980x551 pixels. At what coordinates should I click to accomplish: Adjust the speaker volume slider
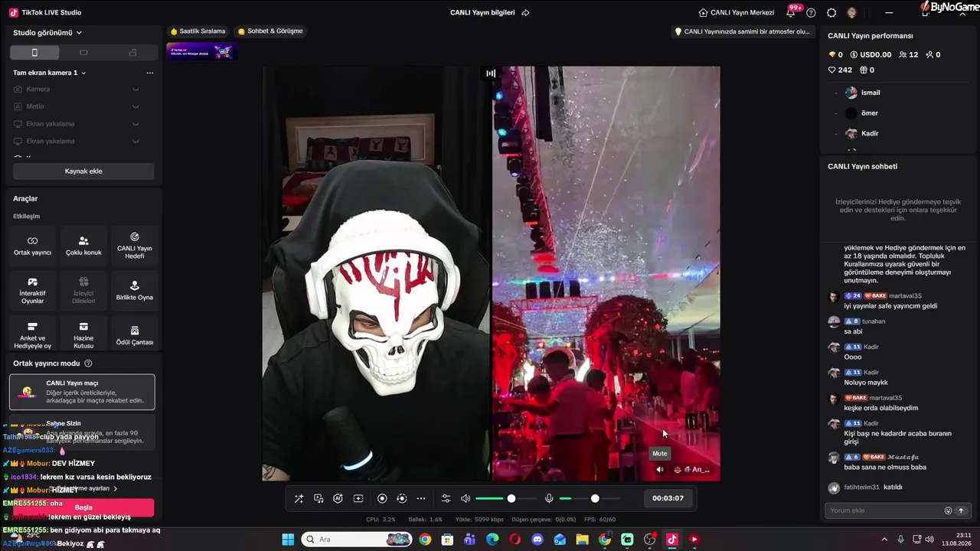tap(506, 498)
